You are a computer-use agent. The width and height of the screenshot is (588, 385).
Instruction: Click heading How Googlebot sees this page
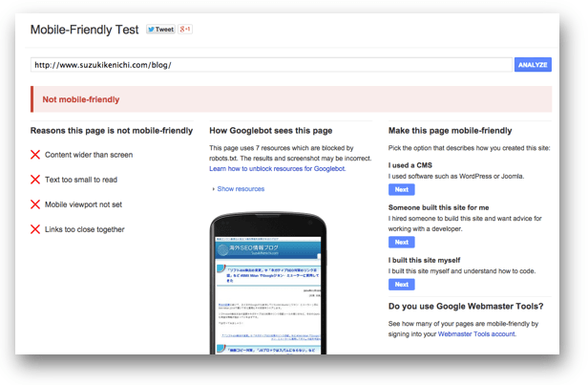[x=271, y=131]
